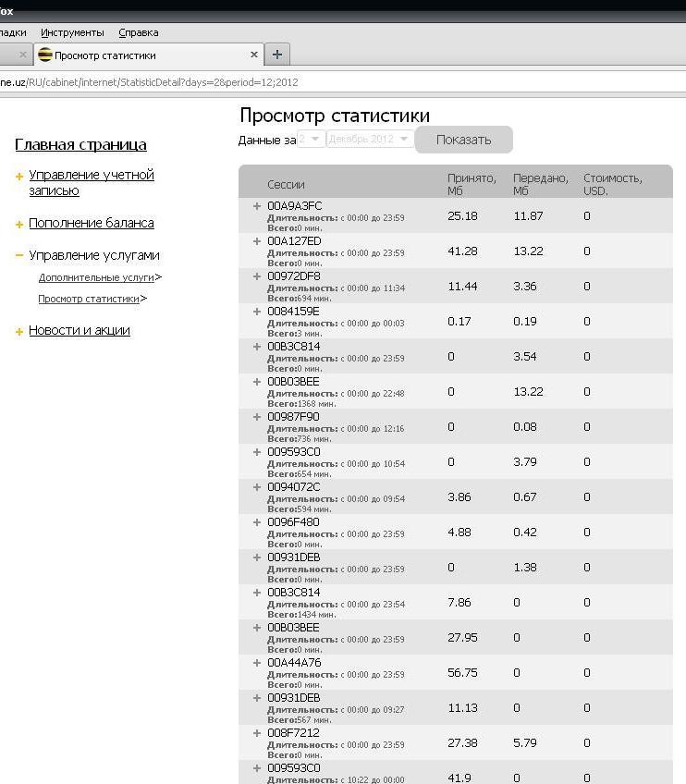
Task: Open Дополнительные услуги link
Action: pyautogui.click(x=96, y=277)
